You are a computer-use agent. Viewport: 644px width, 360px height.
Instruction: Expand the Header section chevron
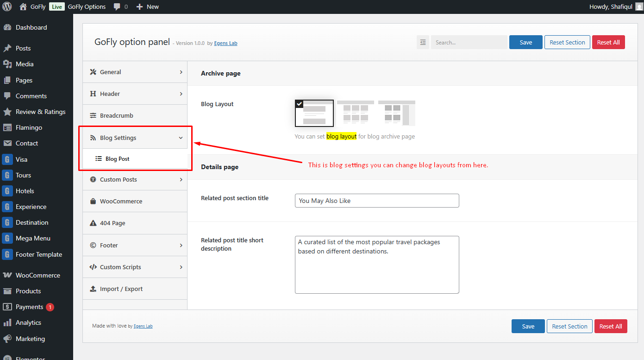[x=181, y=94]
